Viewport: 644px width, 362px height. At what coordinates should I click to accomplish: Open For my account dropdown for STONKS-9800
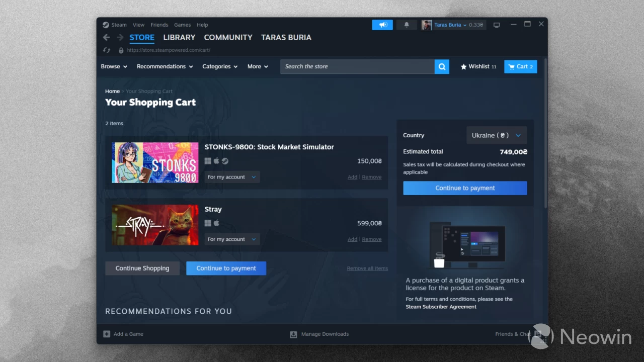click(x=232, y=177)
